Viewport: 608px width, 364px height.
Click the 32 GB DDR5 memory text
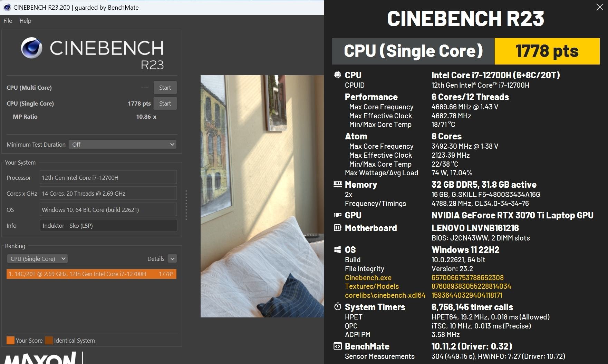[x=484, y=185]
